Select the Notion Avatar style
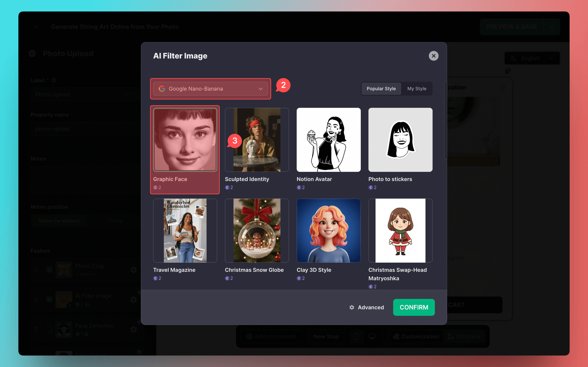The image size is (588, 367). click(329, 140)
